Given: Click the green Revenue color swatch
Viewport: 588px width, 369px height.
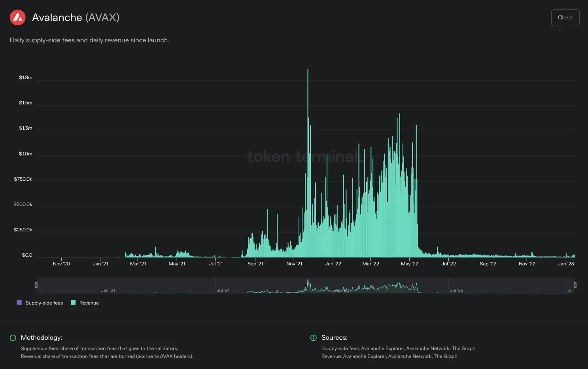Looking at the screenshot, I should point(73,303).
